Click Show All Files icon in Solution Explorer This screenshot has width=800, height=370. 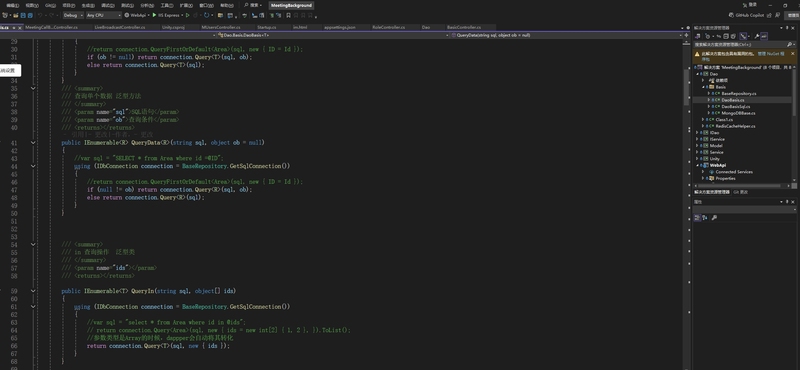[733, 36]
